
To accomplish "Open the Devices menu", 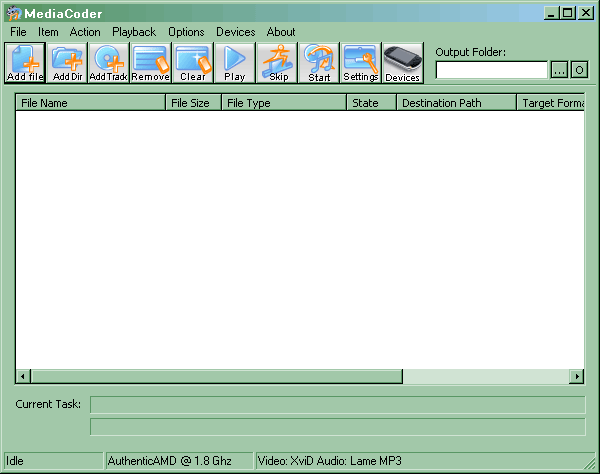I will click(x=236, y=32).
